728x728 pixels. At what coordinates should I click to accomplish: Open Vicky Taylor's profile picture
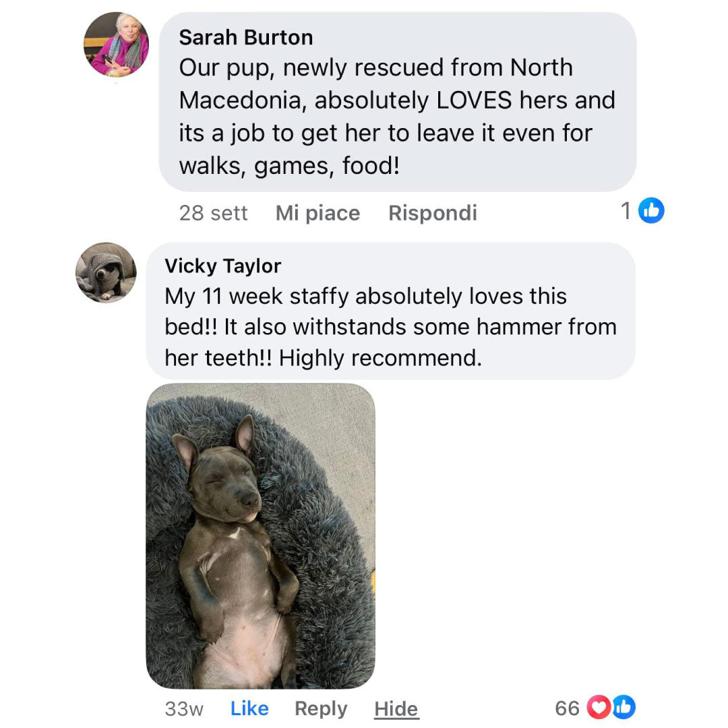(106, 272)
